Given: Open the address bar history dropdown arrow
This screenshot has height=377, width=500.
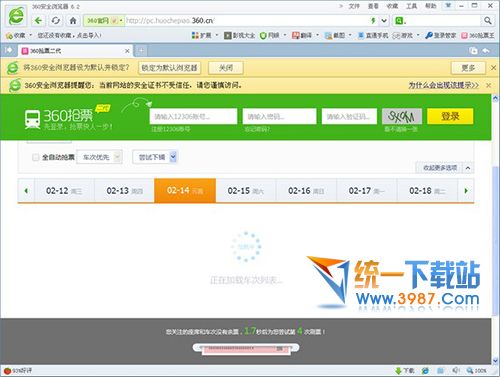Looking at the screenshot, I should (384, 21).
